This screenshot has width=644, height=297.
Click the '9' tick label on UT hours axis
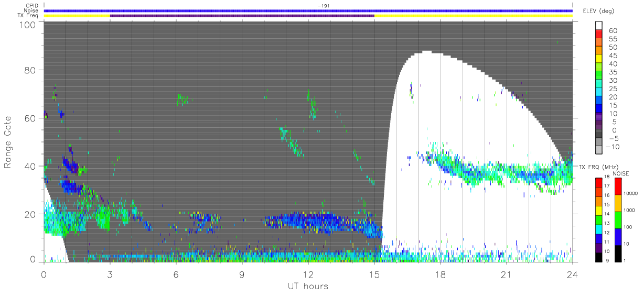click(x=242, y=274)
